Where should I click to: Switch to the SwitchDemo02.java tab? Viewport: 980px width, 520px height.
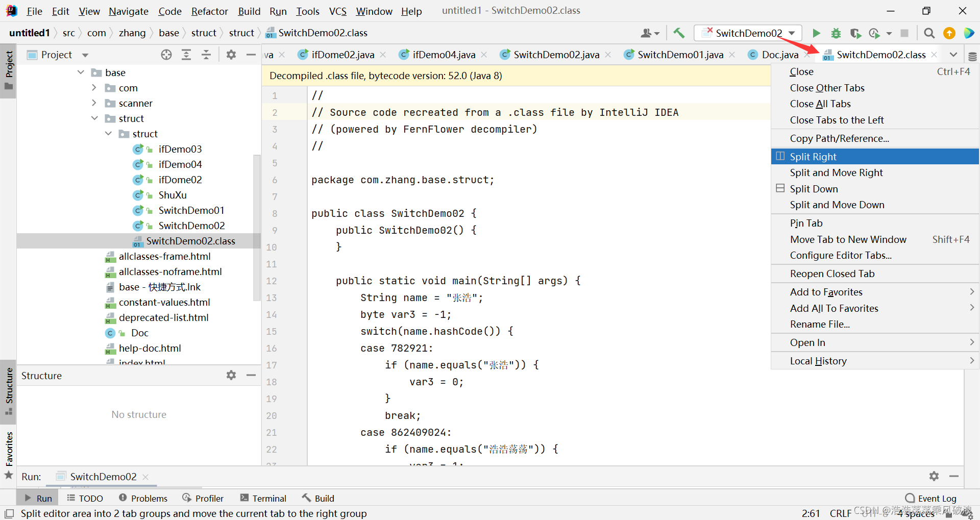pos(556,55)
